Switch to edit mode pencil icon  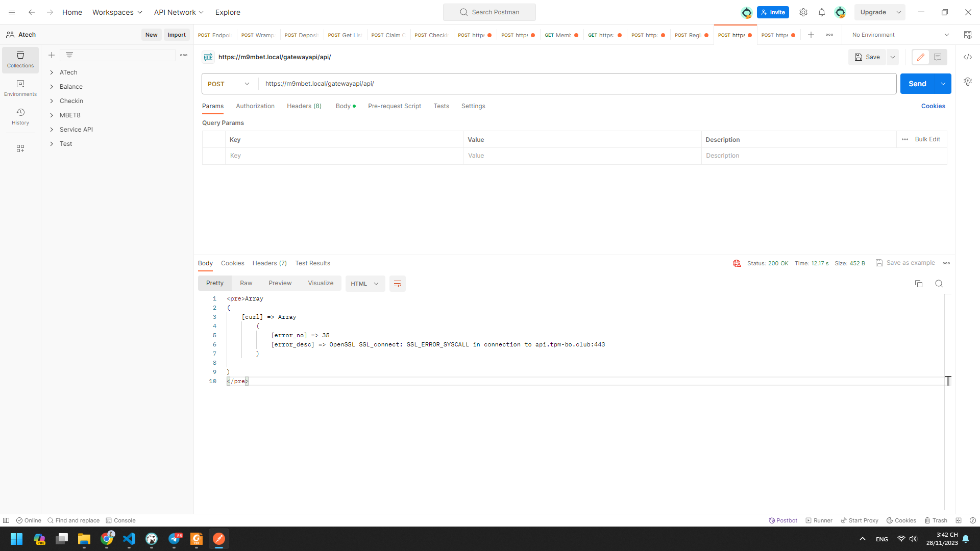click(x=921, y=57)
